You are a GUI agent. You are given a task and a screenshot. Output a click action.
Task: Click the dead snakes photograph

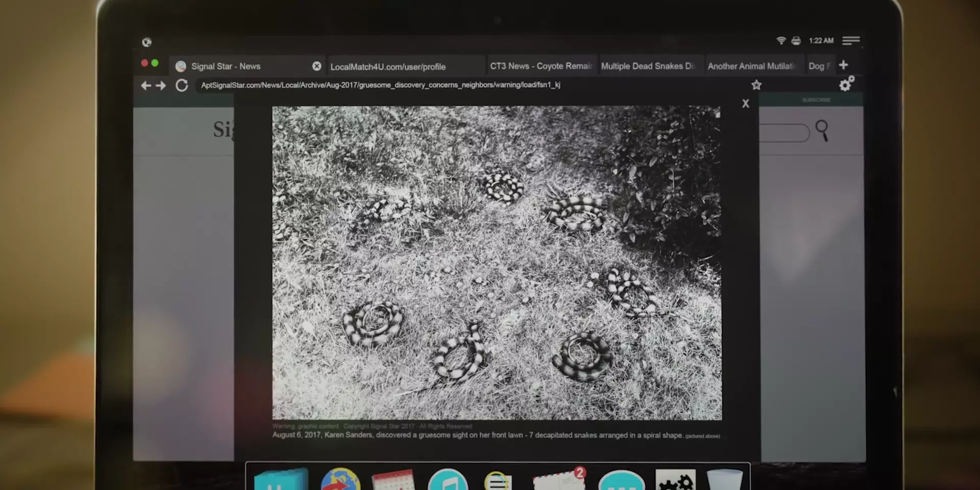[497, 262]
